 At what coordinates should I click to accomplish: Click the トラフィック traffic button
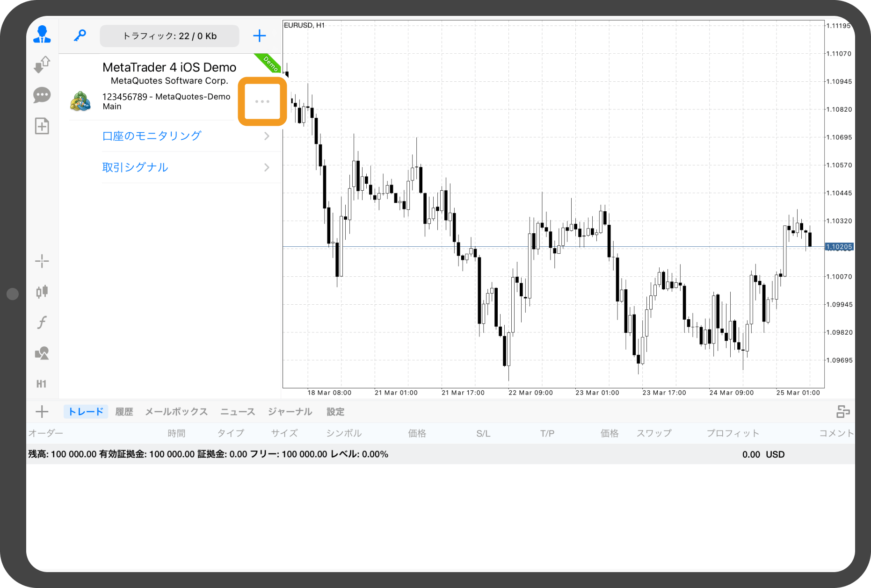(169, 36)
